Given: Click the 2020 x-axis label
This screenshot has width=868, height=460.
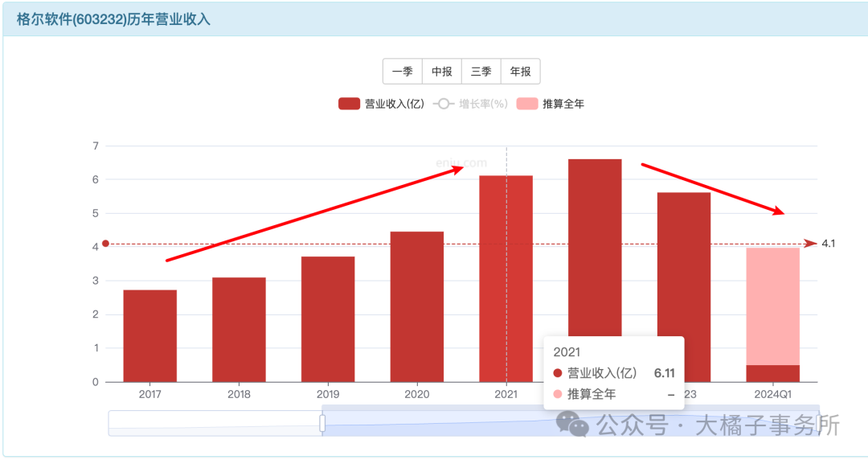Looking at the screenshot, I should [417, 394].
